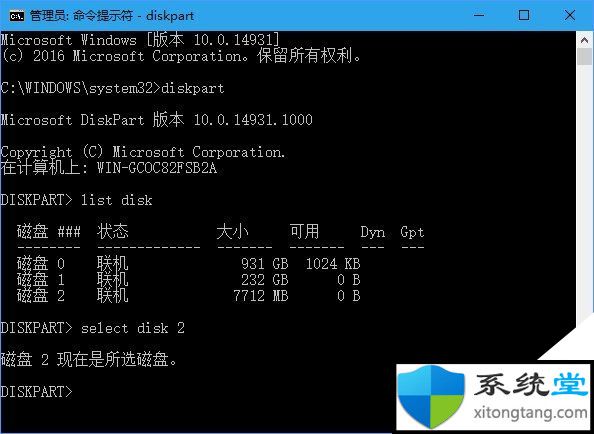Click the Dyn column header
Image resolution: width=594 pixels, height=434 pixels.
372,232
